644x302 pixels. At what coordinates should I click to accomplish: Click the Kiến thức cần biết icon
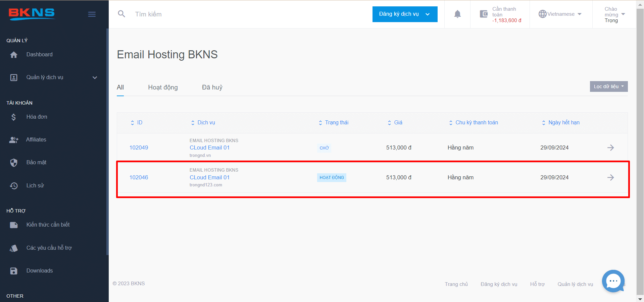pyautogui.click(x=14, y=225)
